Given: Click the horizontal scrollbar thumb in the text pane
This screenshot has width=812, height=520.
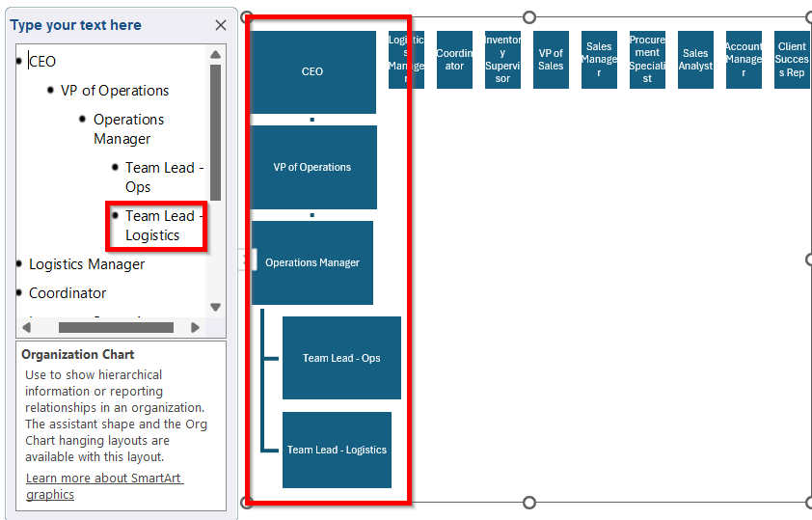Looking at the screenshot, I should point(116,327).
